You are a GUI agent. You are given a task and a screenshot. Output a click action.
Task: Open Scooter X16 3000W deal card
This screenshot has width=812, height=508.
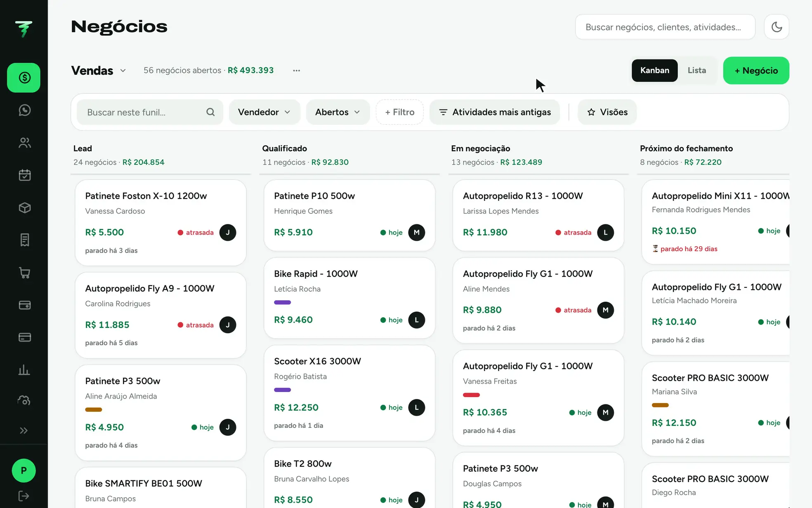(349, 393)
